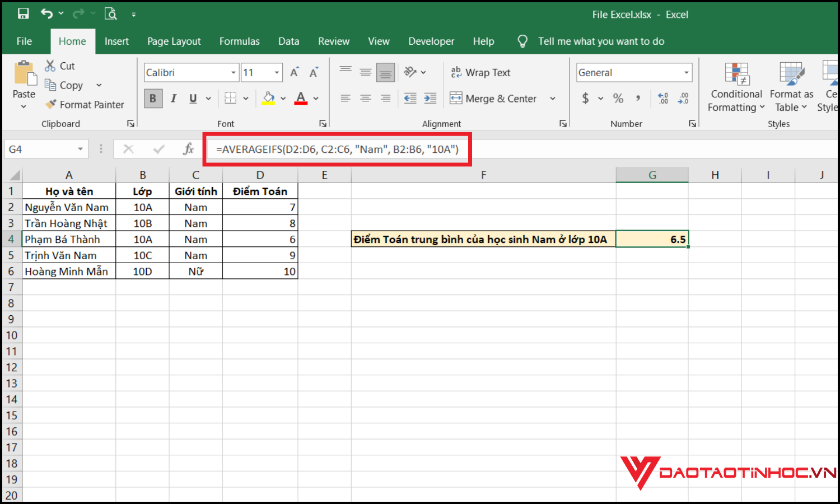Toggle Bold formatting

[153, 99]
